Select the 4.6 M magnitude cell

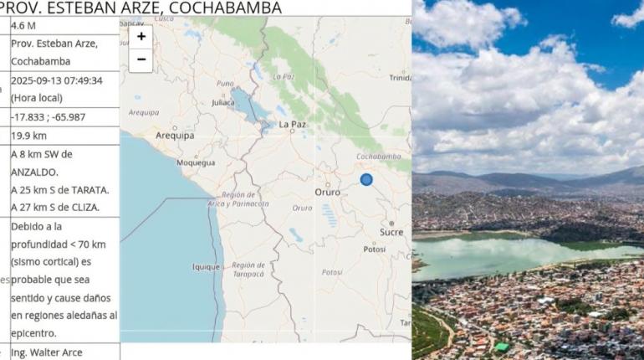pyautogui.click(x=65, y=25)
